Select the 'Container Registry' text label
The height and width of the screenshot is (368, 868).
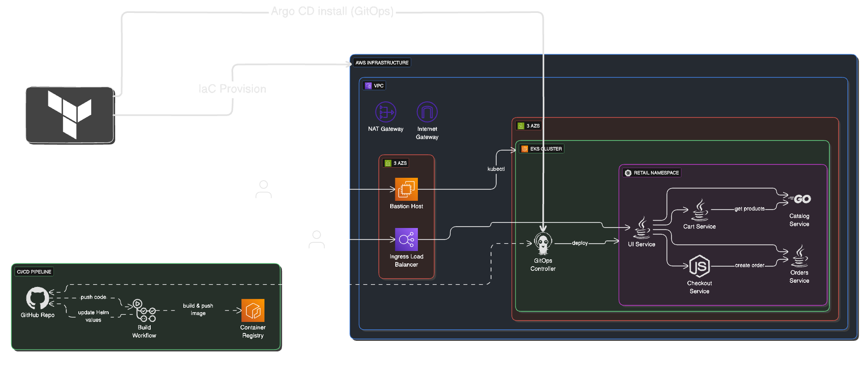tap(253, 332)
